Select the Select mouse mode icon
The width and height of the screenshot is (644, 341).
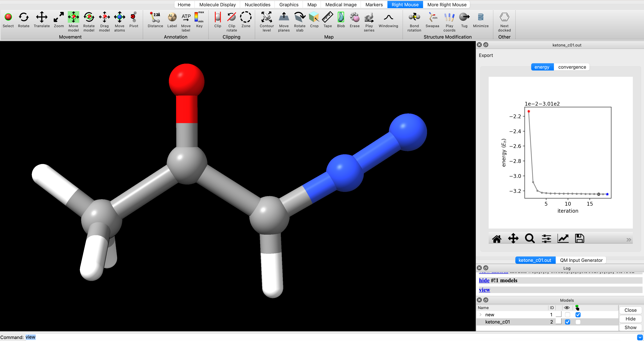pyautogui.click(x=8, y=17)
